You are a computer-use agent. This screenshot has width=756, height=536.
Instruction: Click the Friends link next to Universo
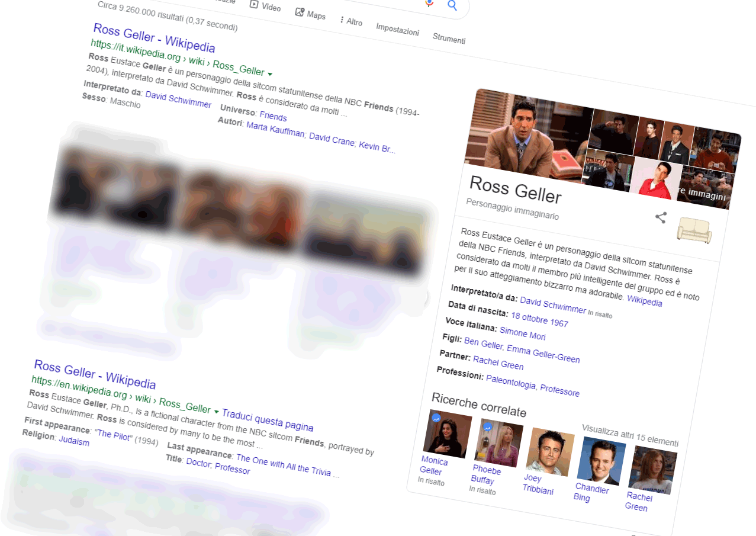(x=273, y=116)
